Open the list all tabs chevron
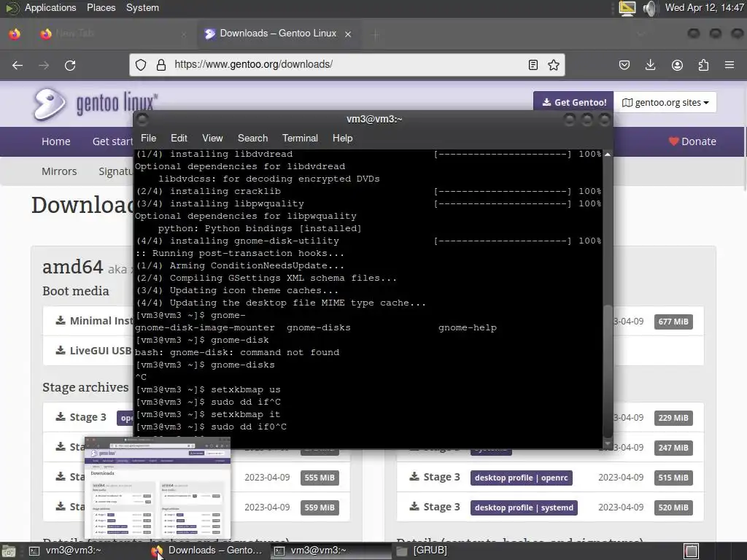747x560 pixels. (640, 34)
